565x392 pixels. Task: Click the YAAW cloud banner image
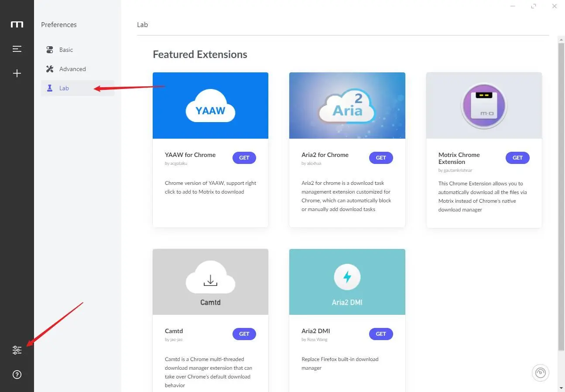pyautogui.click(x=210, y=106)
